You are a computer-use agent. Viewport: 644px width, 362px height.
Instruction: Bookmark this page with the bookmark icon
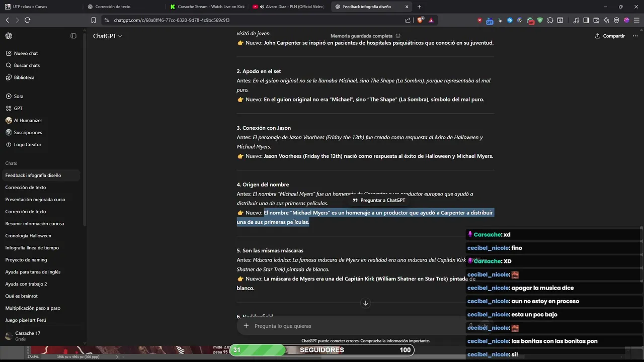(x=93, y=20)
